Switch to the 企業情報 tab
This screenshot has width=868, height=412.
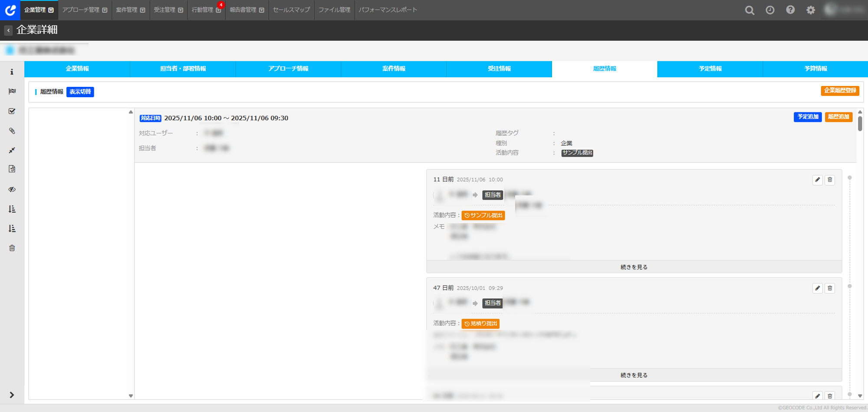[77, 69]
